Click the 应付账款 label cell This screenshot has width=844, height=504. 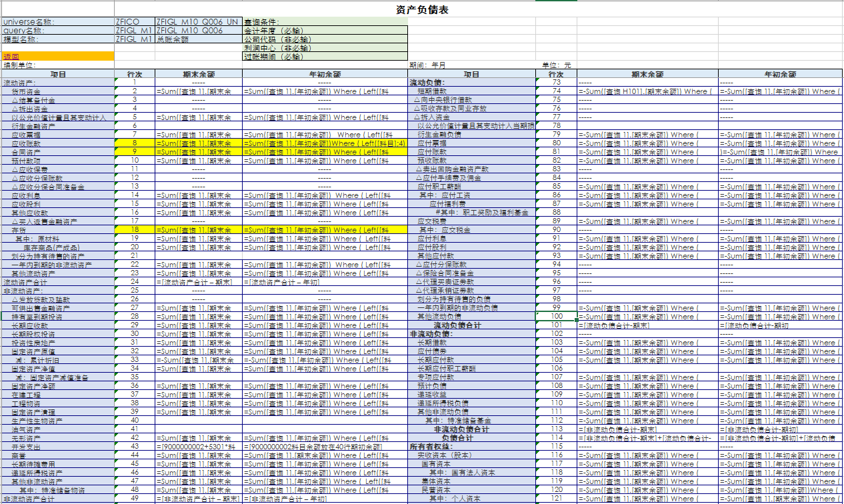472,152
